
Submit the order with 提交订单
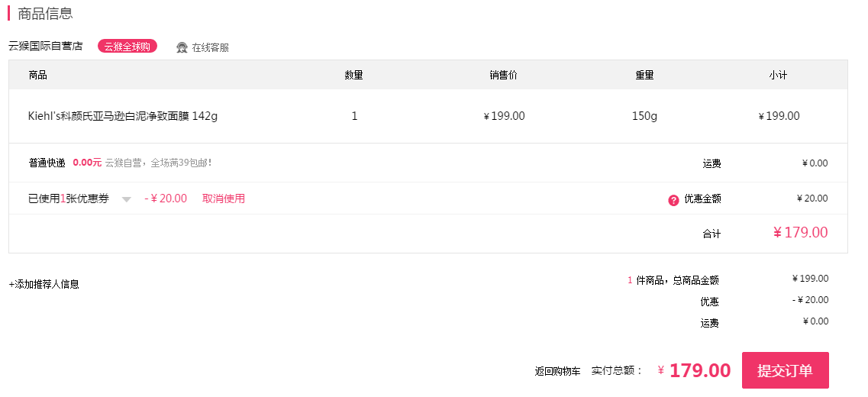coord(785,370)
